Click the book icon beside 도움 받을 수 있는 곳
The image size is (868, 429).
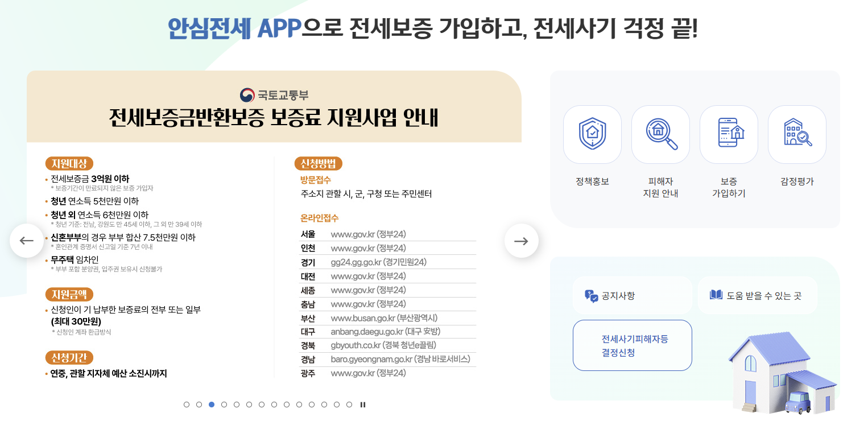716,295
